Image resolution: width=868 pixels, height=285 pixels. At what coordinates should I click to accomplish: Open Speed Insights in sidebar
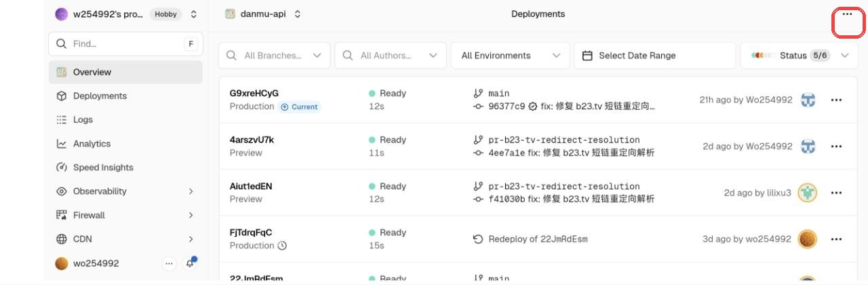[x=125, y=168]
